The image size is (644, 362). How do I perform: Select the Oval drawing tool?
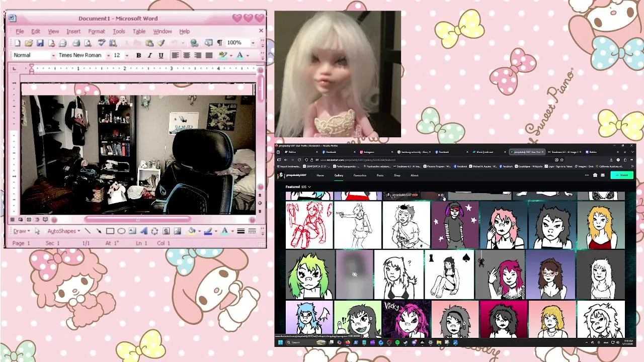pos(121,231)
